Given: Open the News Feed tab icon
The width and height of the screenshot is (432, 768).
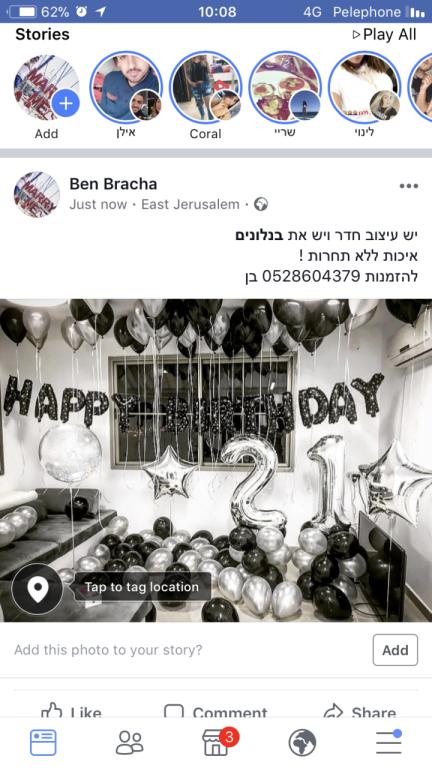Looking at the screenshot, I should point(43,742).
